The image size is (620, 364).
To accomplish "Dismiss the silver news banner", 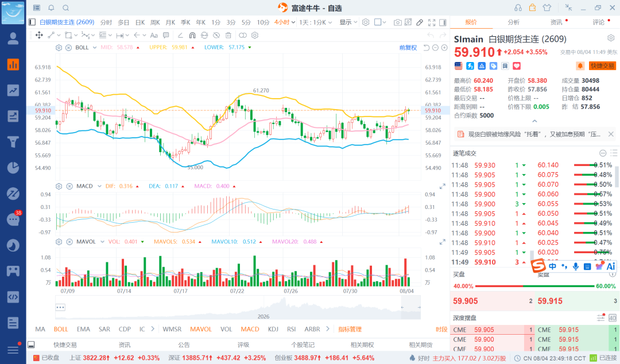I will pyautogui.click(x=611, y=134).
